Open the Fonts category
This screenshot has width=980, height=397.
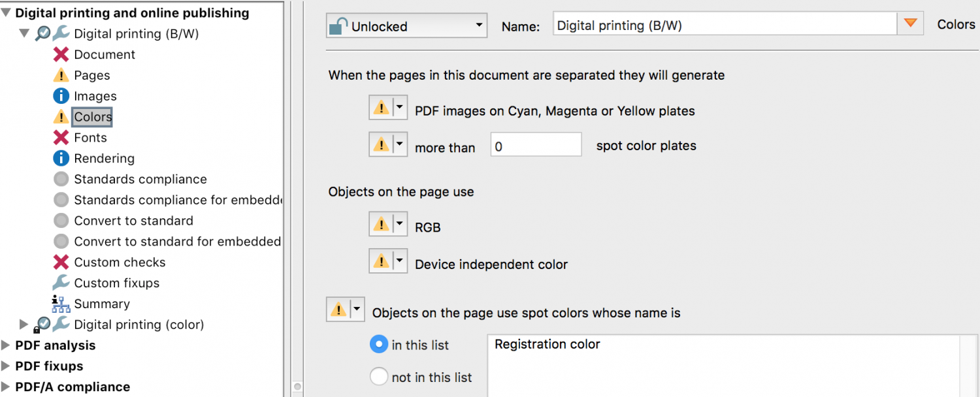click(x=90, y=138)
